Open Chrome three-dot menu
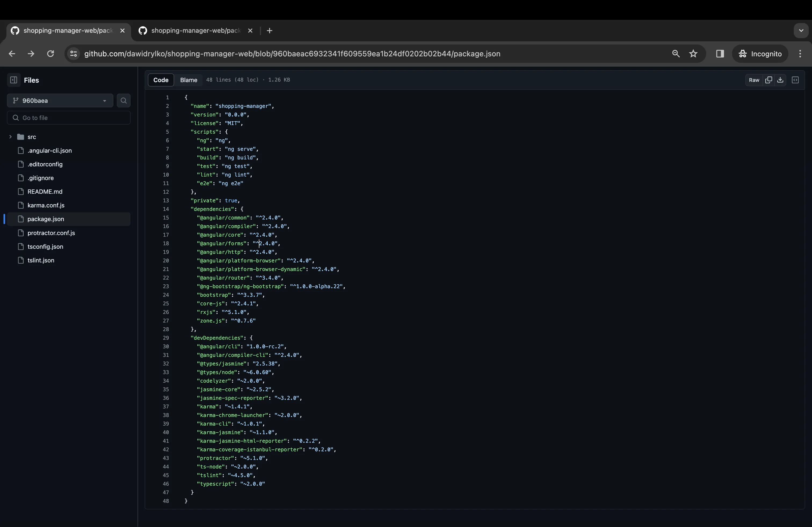812x527 pixels. pos(800,53)
